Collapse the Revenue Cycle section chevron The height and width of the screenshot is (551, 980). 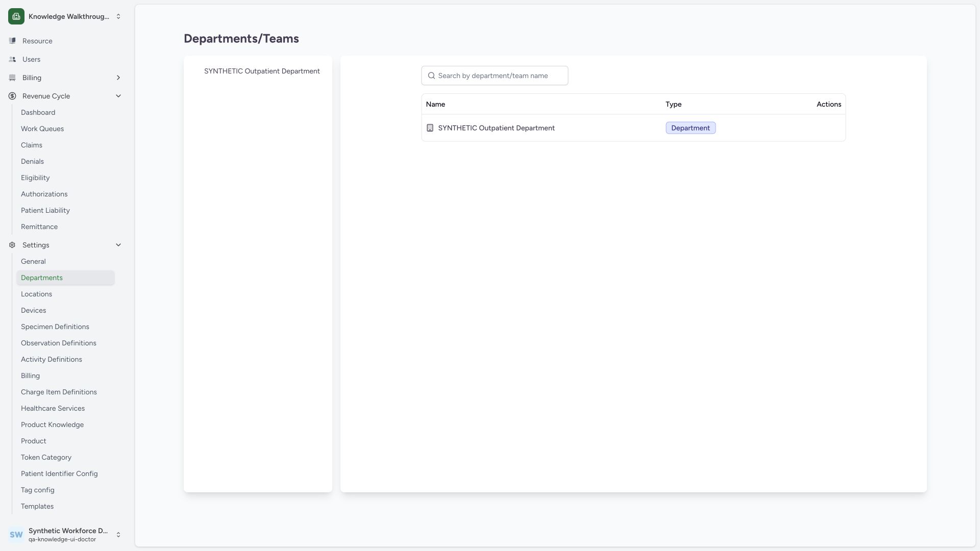(x=118, y=96)
